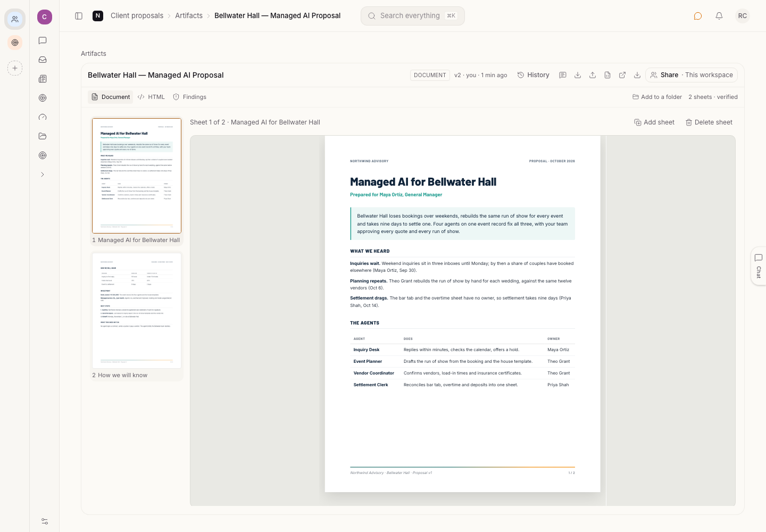Click the Add sheet button

click(654, 122)
